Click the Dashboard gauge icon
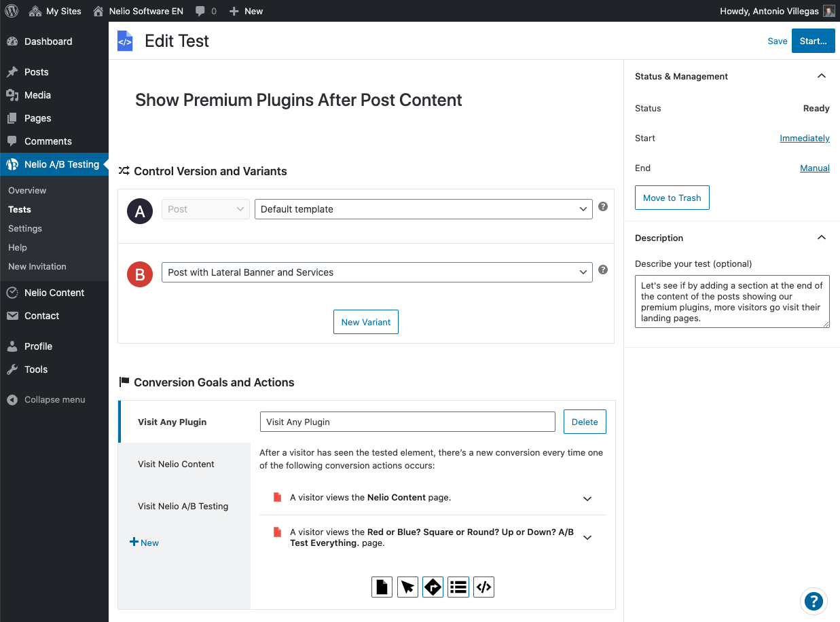 [x=12, y=41]
